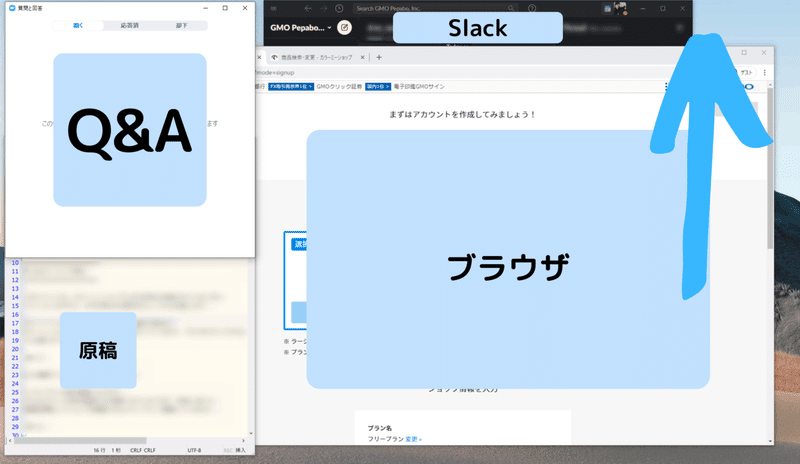Click the まずはアカウントを作成してみましょう heading
Viewport: 800px width, 464px height.
click(462, 114)
